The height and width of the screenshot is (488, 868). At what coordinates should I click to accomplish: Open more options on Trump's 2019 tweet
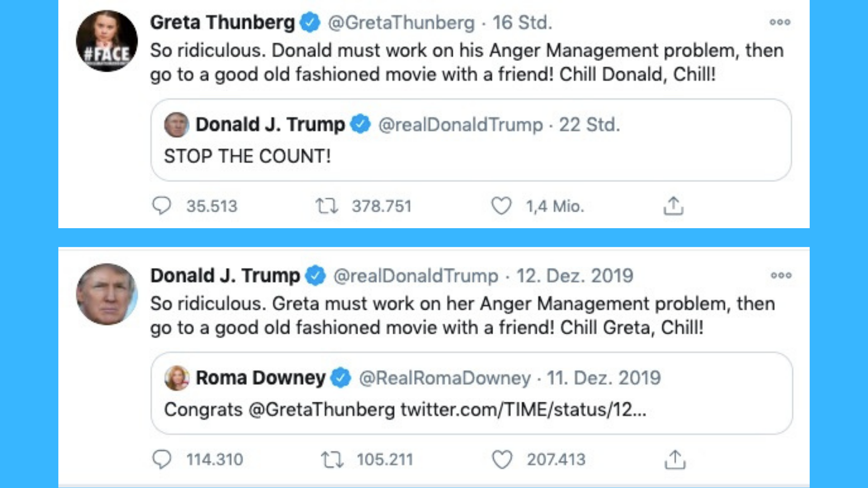tap(781, 275)
